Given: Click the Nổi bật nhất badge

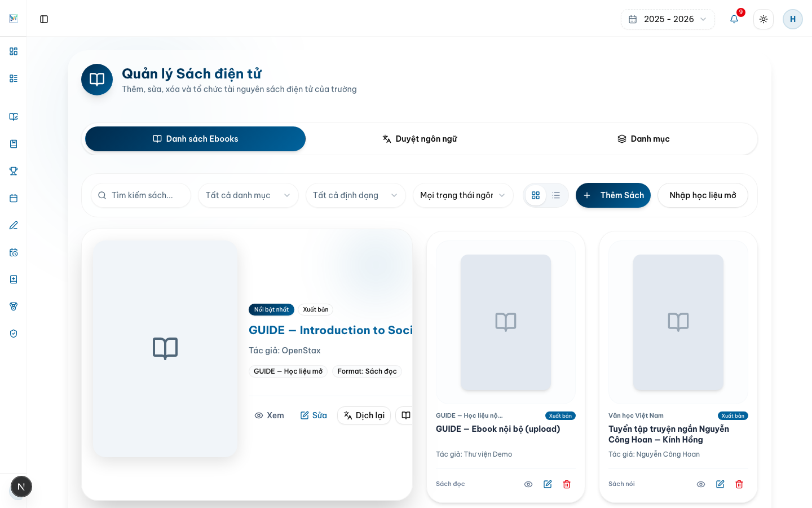Looking at the screenshot, I should pos(271,309).
